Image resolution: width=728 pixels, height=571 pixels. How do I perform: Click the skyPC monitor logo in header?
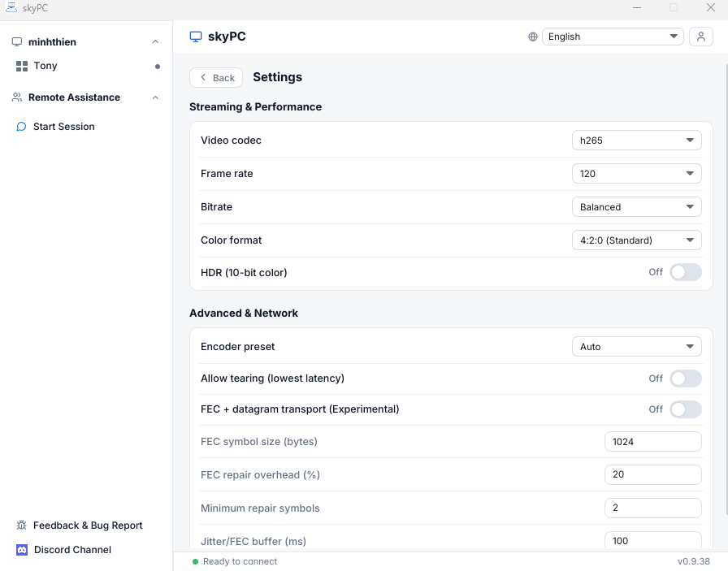pyautogui.click(x=196, y=37)
